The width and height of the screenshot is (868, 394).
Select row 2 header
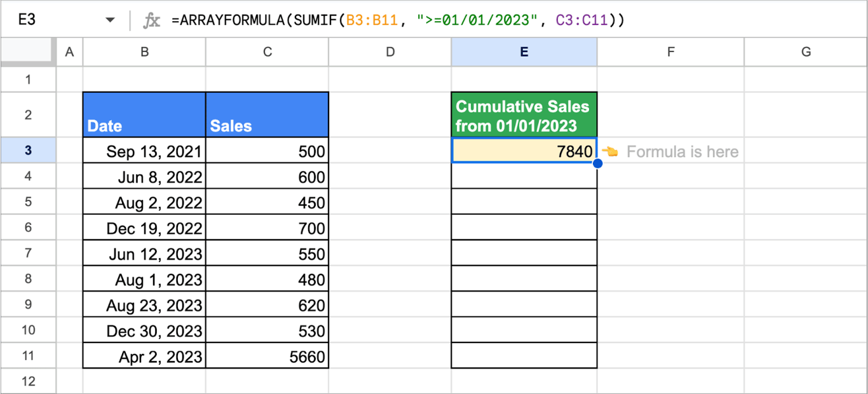[28, 115]
